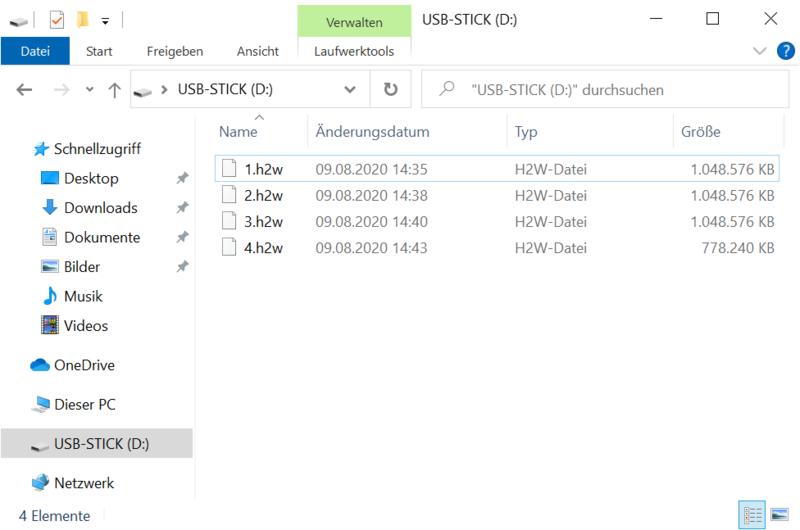Refresh the USB-STICK folder view
The image size is (800, 530).
(390, 90)
